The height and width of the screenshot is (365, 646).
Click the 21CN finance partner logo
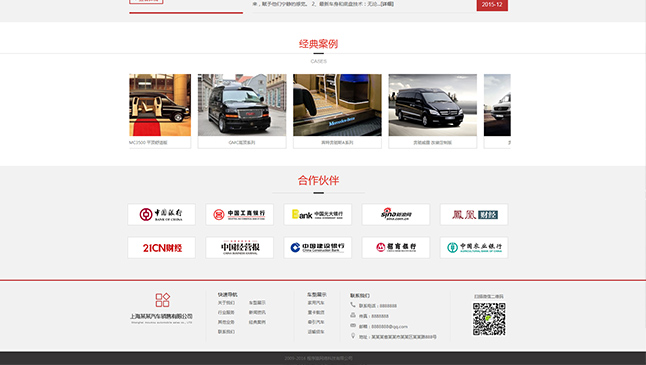[x=161, y=248]
